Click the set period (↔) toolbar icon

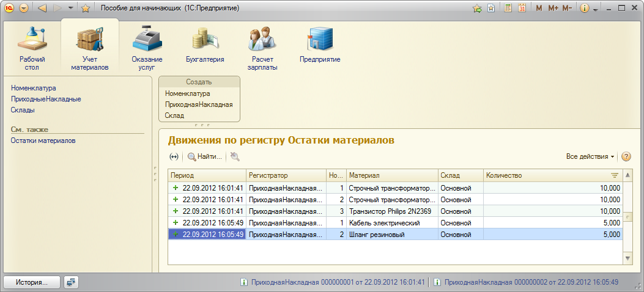(x=174, y=156)
